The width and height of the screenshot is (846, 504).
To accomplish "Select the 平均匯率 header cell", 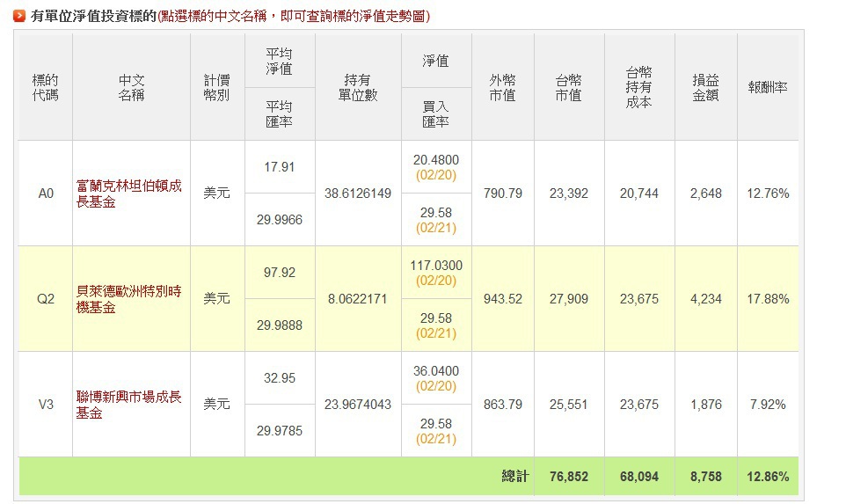I will [x=279, y=113].
